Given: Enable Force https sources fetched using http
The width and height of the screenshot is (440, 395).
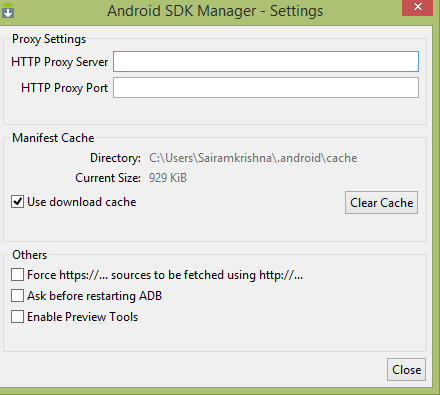Looking at the screenshot, I should 17,275.
